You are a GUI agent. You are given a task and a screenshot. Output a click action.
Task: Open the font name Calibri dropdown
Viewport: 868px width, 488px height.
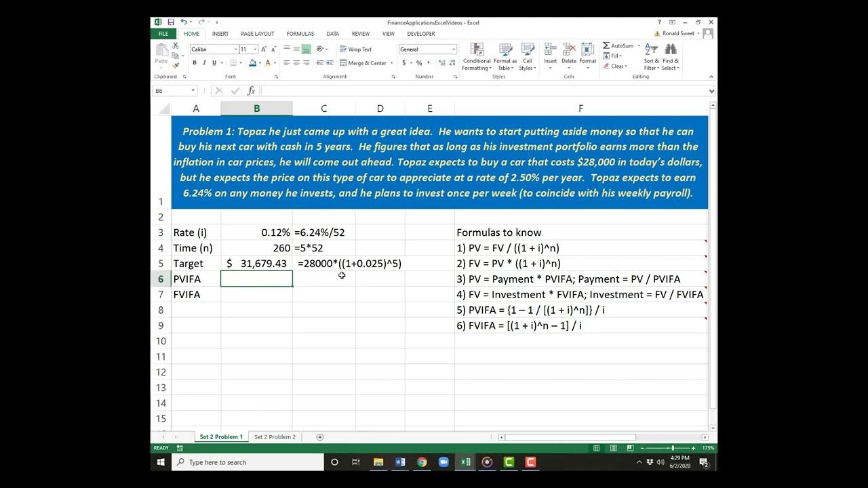point(236,49)
